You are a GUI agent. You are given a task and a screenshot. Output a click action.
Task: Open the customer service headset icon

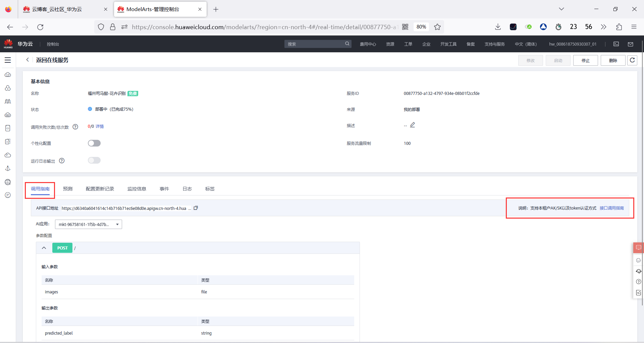click(638, 271)
